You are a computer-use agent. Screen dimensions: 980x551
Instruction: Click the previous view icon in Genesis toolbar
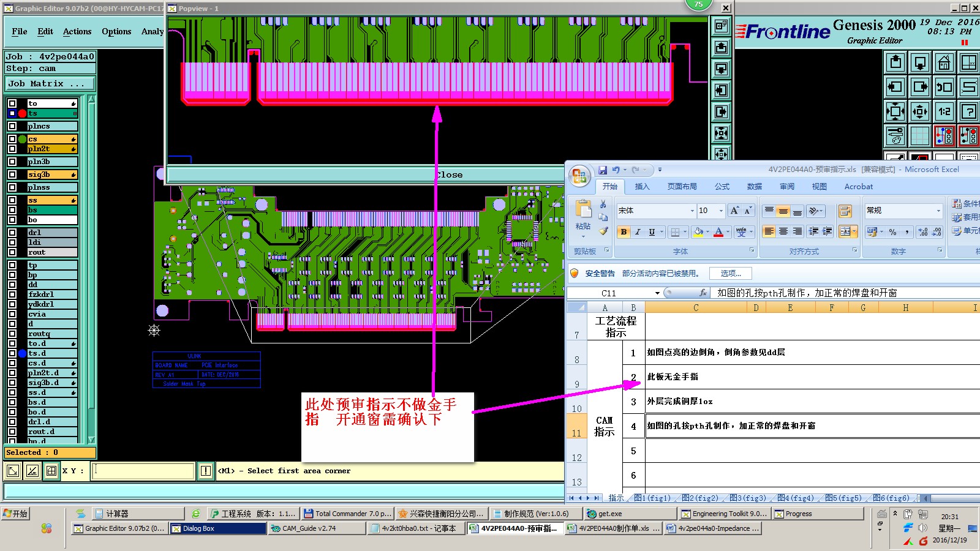click(944, 87)
